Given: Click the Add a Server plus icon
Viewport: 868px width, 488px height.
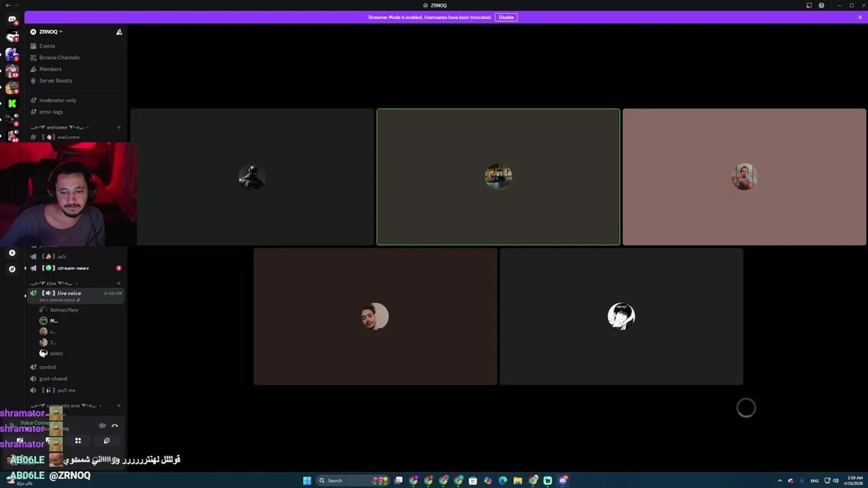Looking at the screenshot, I should [x=12, y=253].
